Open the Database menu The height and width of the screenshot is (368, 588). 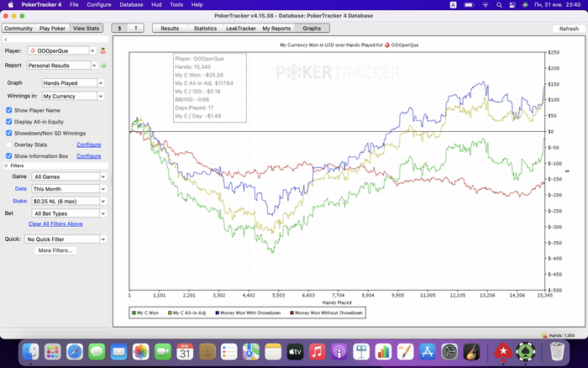pyautogui.click(x=131, y=5)
